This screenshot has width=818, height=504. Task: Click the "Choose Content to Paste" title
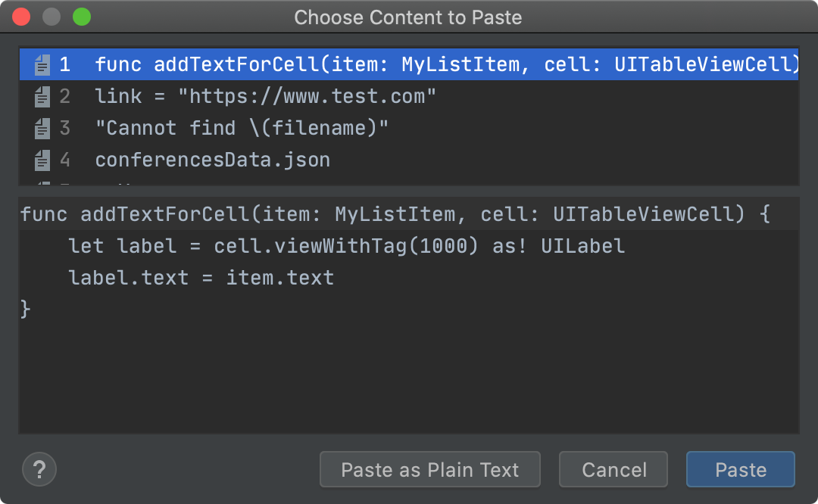(x=408, y=17)
